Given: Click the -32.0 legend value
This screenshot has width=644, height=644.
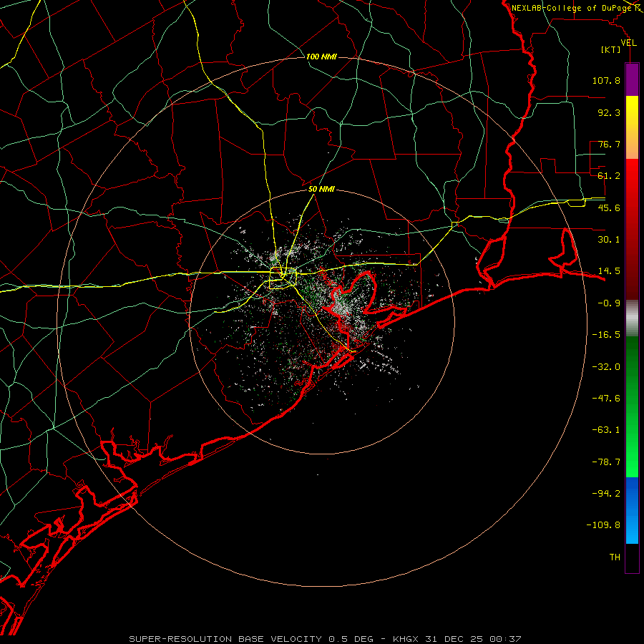Looking at the screenshot, I should point(606,367).
